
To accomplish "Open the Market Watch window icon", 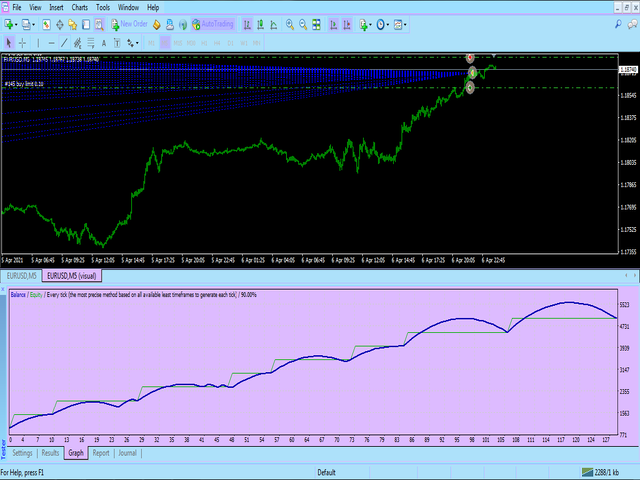I will pyautogui.click(x=46, y=24).
